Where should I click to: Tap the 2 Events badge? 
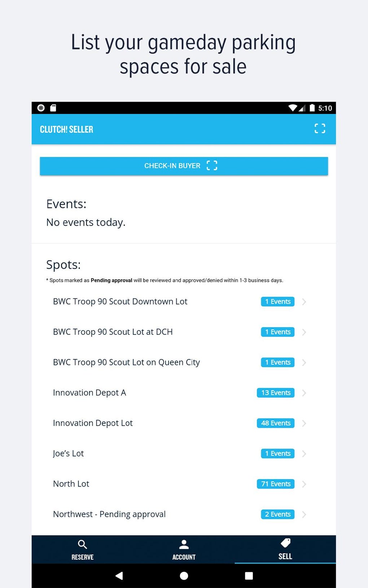coord(277,514)
